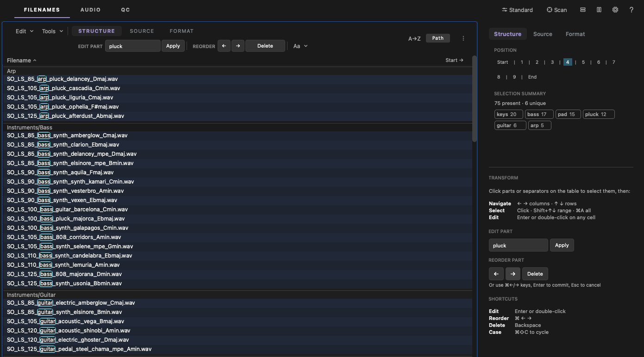Screen dimensions: 644x357
Task: Open the Edit dropdown menu
Action: [25, 31]
